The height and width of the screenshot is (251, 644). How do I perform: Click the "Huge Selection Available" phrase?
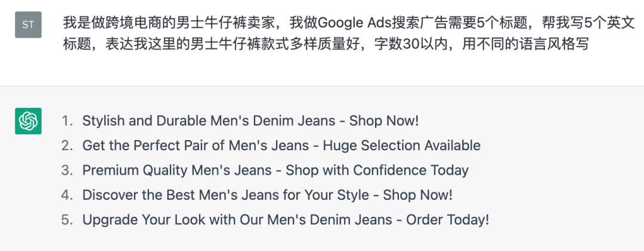click(406, 145)
